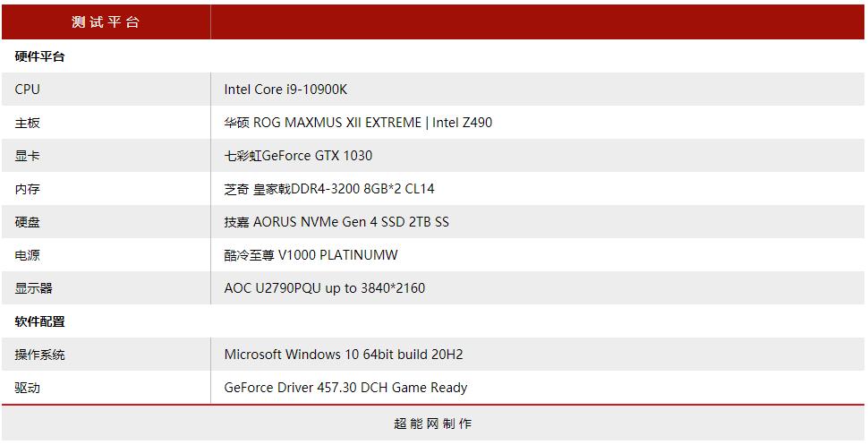Click the 显示器 row label
This screenshot has height=445, width=868.
[x=34, y=288]
